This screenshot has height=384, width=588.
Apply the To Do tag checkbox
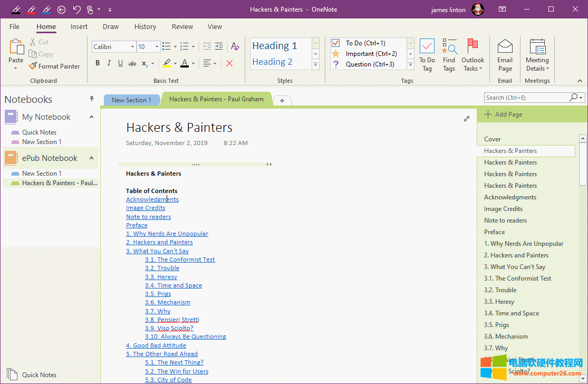(x=336, y=43)
